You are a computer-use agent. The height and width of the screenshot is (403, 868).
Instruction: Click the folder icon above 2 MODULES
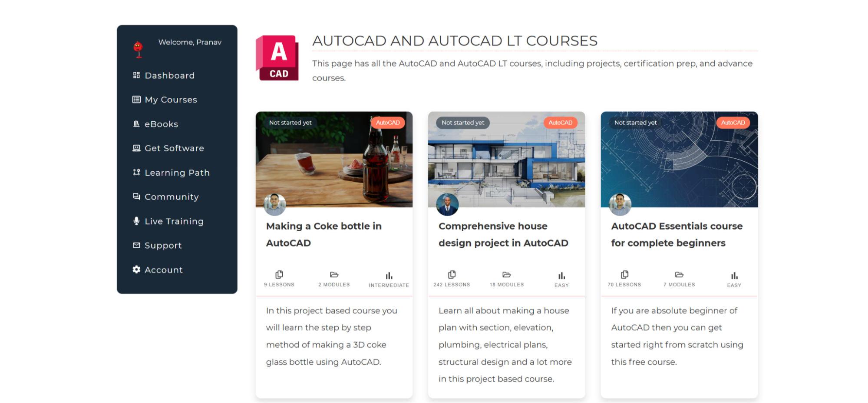click(334, 274)
